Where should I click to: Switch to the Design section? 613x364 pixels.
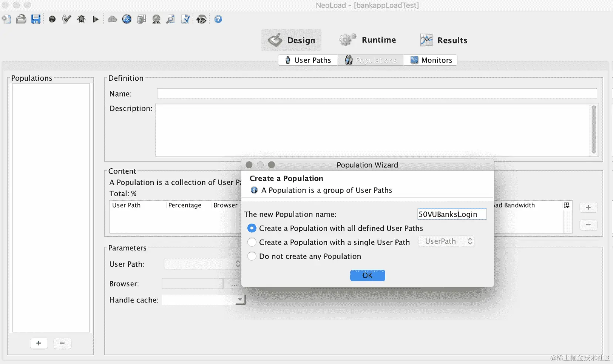(x=292, y=40)
